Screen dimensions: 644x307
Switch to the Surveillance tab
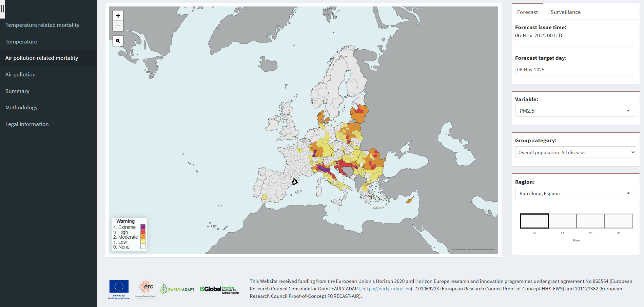(565, 12)
